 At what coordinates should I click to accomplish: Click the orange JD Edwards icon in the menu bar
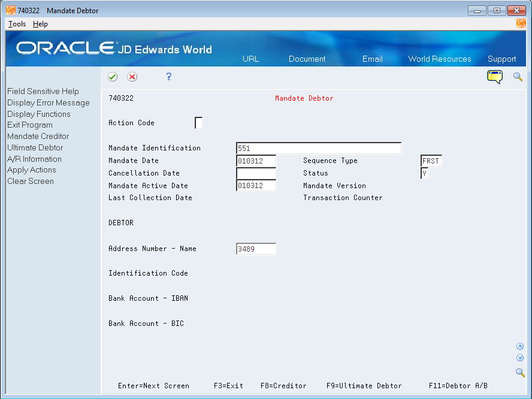521,23
